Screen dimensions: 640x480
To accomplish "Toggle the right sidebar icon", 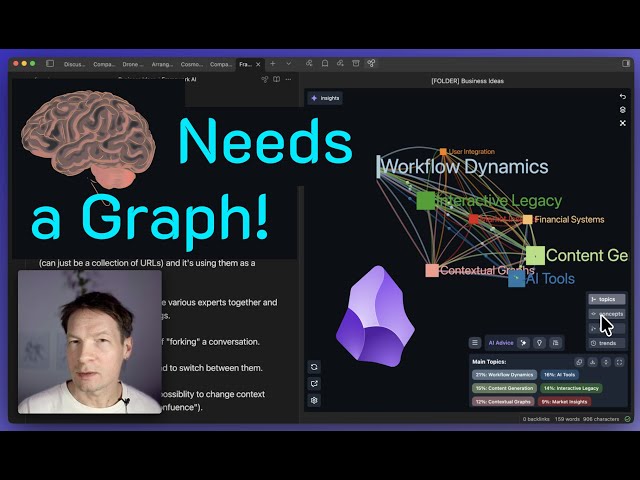I will [x=626, y=63].
